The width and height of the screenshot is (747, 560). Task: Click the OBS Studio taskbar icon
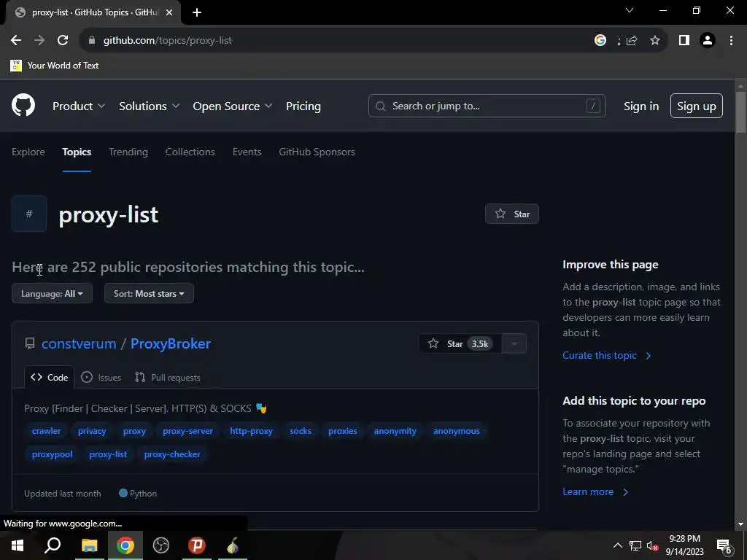pos(161,545)
